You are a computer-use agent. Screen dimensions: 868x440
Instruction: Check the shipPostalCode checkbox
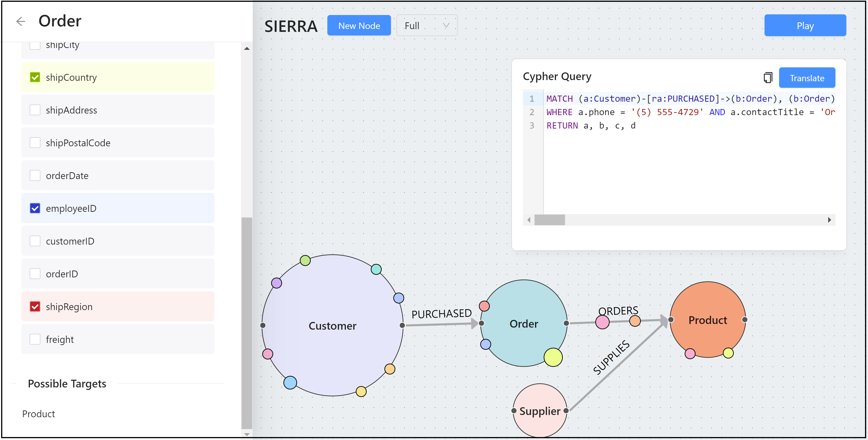click(35, 142)
